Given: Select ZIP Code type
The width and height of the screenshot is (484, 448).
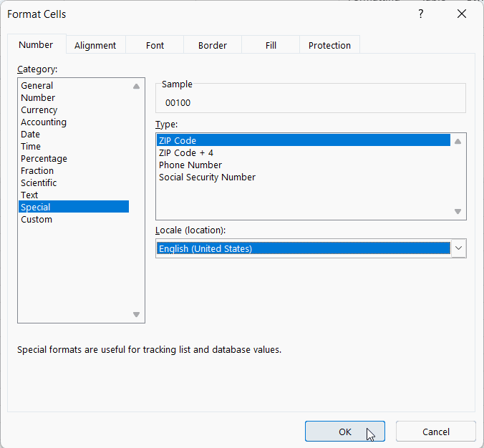Looking at the screenshot, I should (x=304, y=140).
